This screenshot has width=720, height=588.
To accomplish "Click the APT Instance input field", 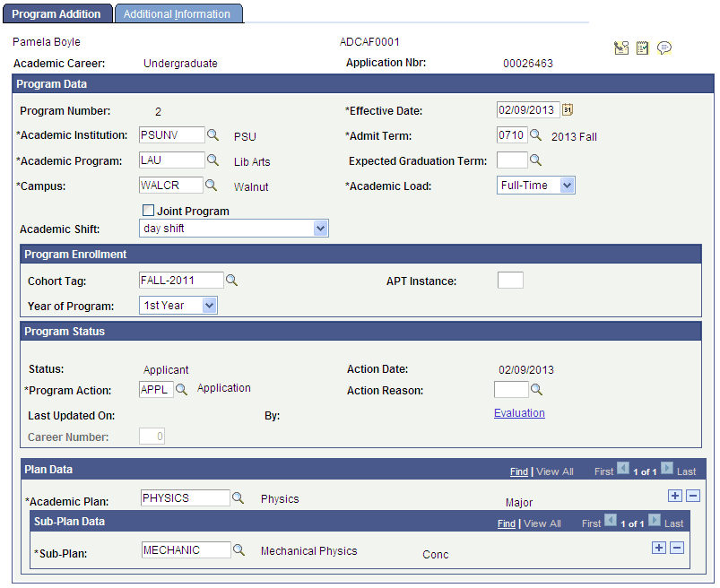I will 509,280.
